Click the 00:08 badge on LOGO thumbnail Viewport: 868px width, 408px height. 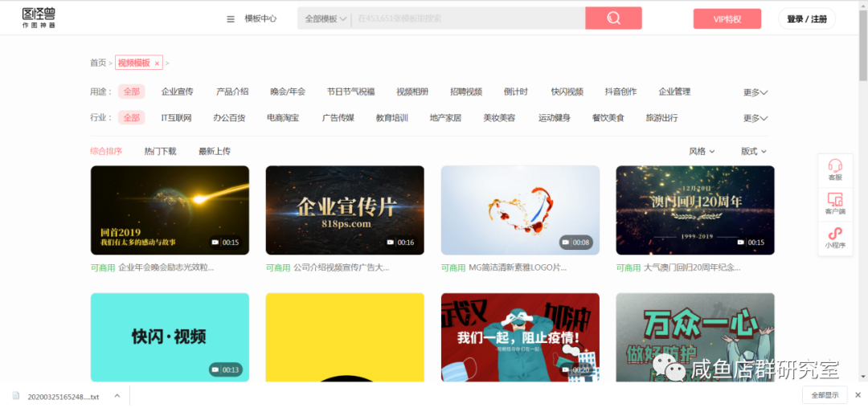(575, 242)
